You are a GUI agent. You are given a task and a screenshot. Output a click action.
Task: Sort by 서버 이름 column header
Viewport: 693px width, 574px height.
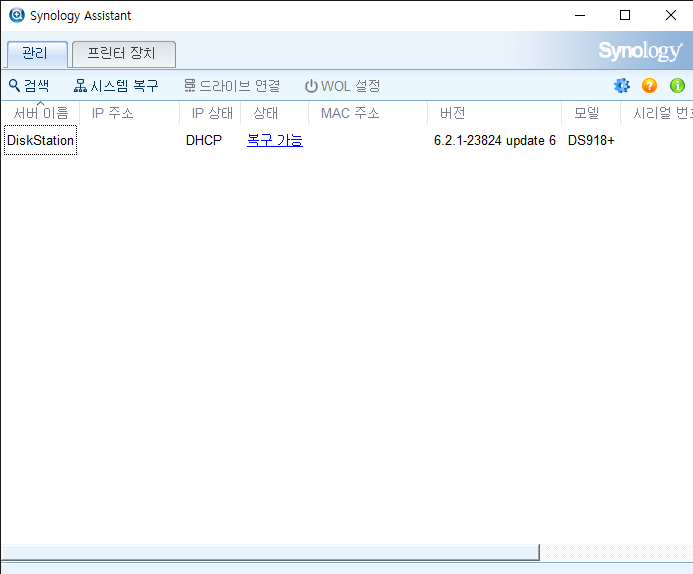pos(40,113)
